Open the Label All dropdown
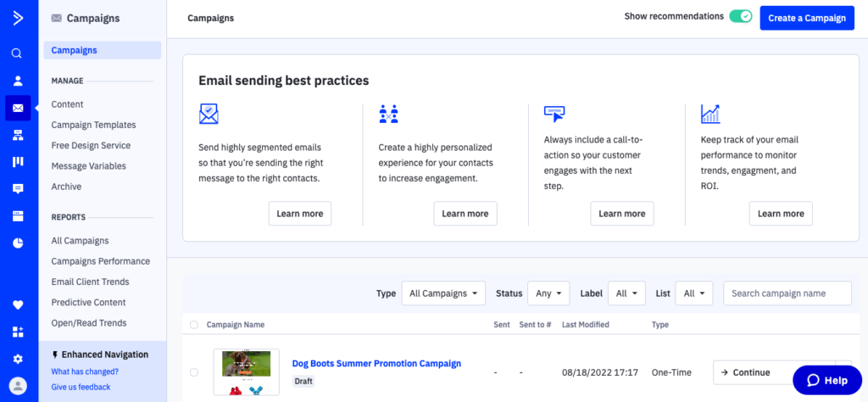The width and height of the screenshot is (868, 402). click(x=626, y=293)
